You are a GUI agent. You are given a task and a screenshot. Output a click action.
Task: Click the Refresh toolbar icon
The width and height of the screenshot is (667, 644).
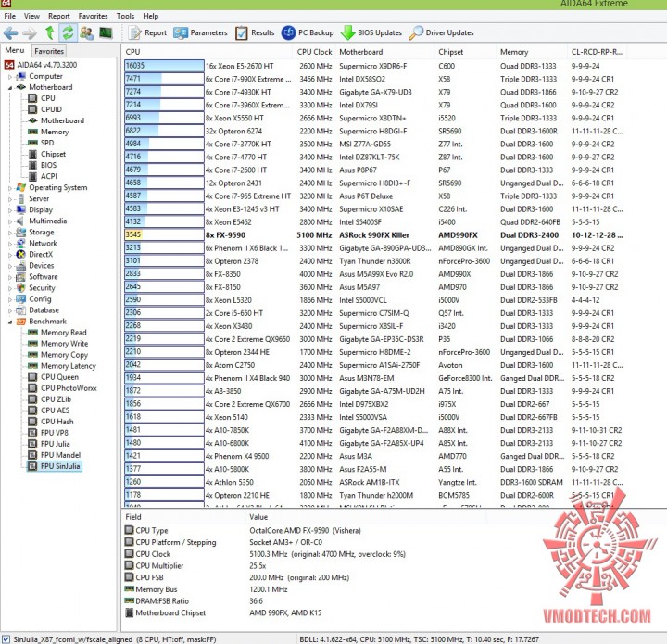pyautogui.click(x=68, y=32)
